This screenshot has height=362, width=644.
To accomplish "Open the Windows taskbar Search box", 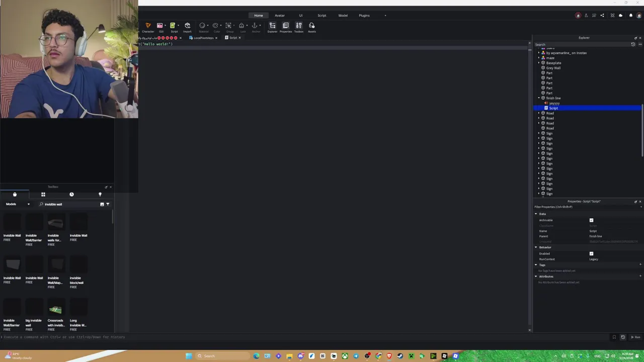I will tap(222, 356).
